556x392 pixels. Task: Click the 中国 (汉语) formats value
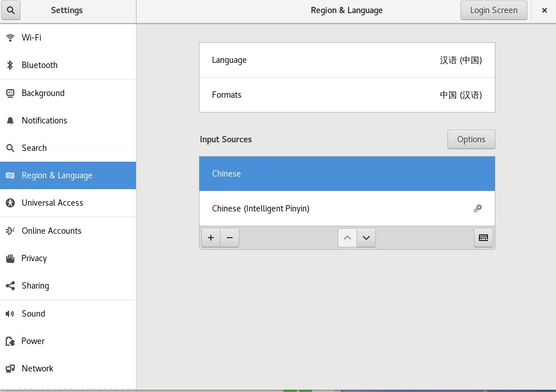tap(461, 95)
